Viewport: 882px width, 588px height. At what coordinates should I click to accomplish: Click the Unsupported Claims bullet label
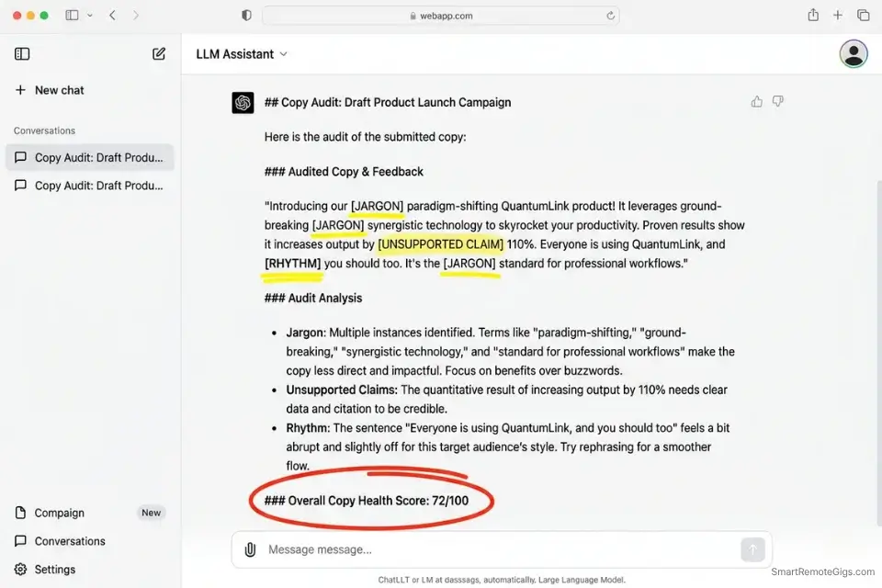click(342, 390)
